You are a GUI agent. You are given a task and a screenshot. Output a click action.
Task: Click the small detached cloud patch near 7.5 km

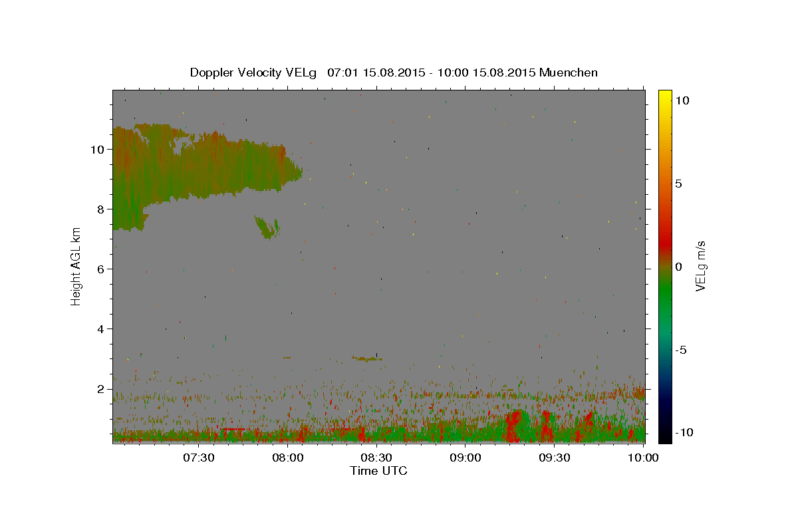tap(267, 227)
